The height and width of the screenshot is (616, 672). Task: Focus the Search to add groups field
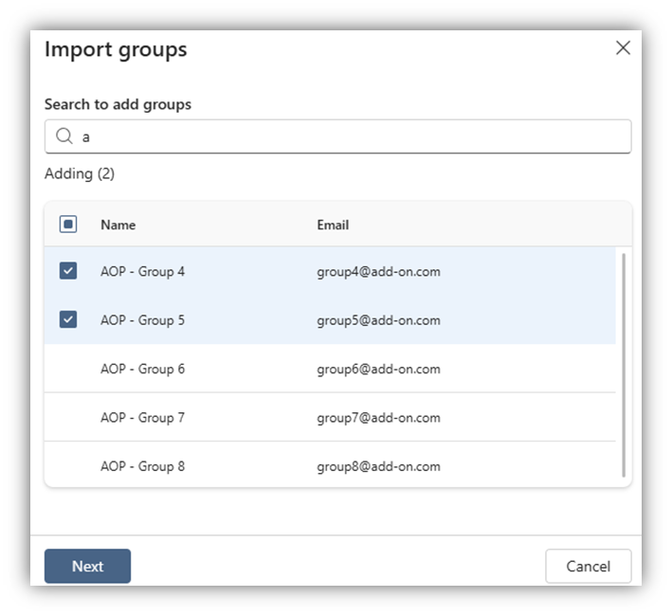coord(351,136)
